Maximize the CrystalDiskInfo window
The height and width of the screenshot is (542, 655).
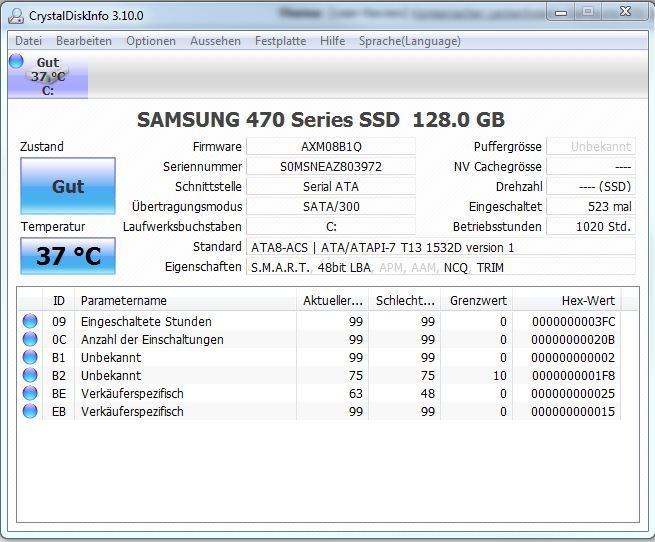tap(588, 12)
